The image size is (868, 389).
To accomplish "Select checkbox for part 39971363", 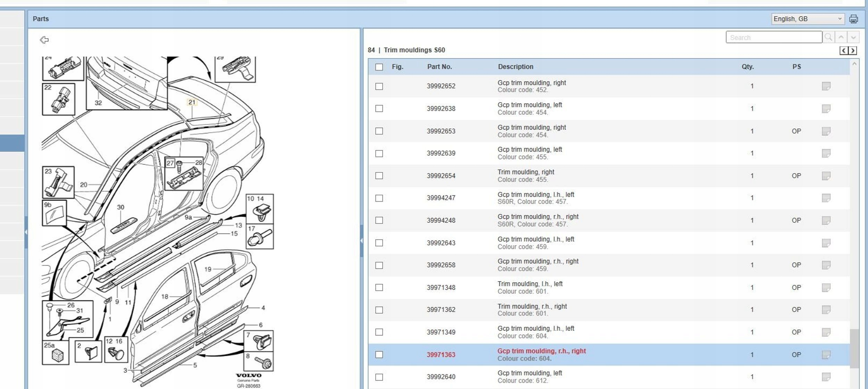I will point(379,355).
